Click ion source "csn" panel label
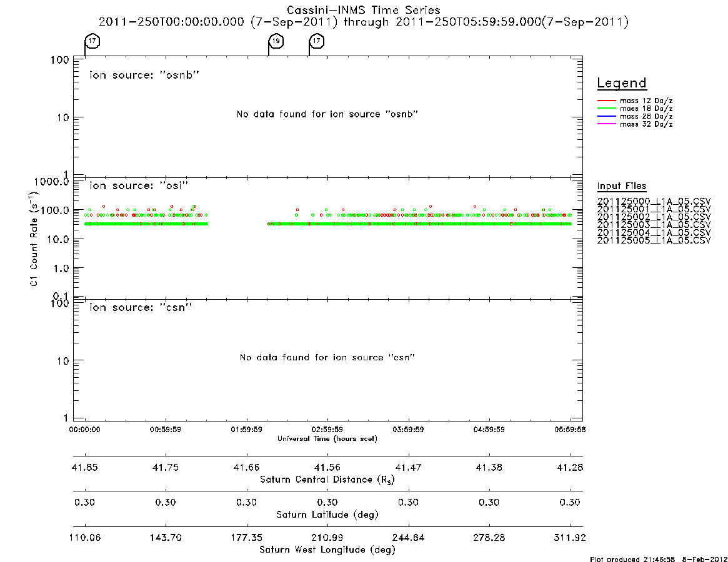 pyautogui.click(x=141, y=307)
